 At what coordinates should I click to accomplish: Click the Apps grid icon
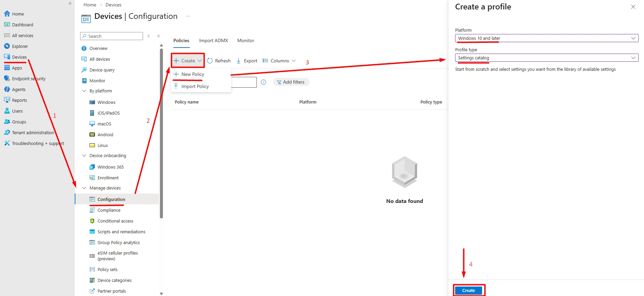[7, 68]
